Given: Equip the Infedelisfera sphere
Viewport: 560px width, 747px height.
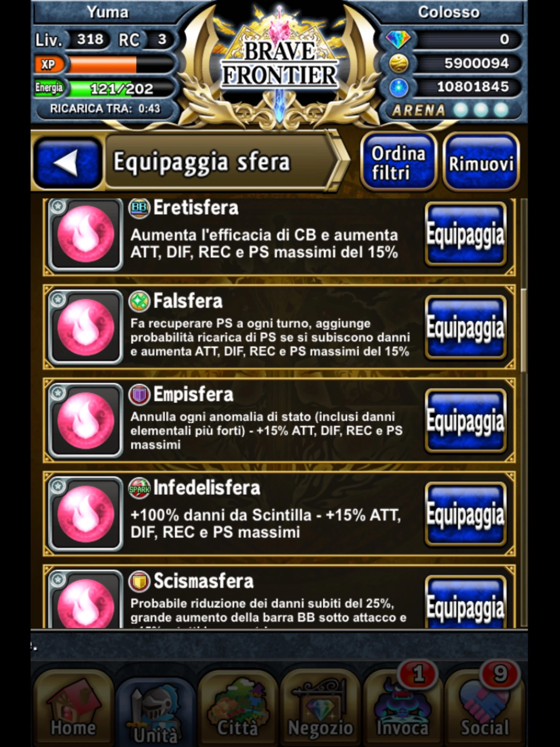Looking at the screenshot, I should click(466, 514).
